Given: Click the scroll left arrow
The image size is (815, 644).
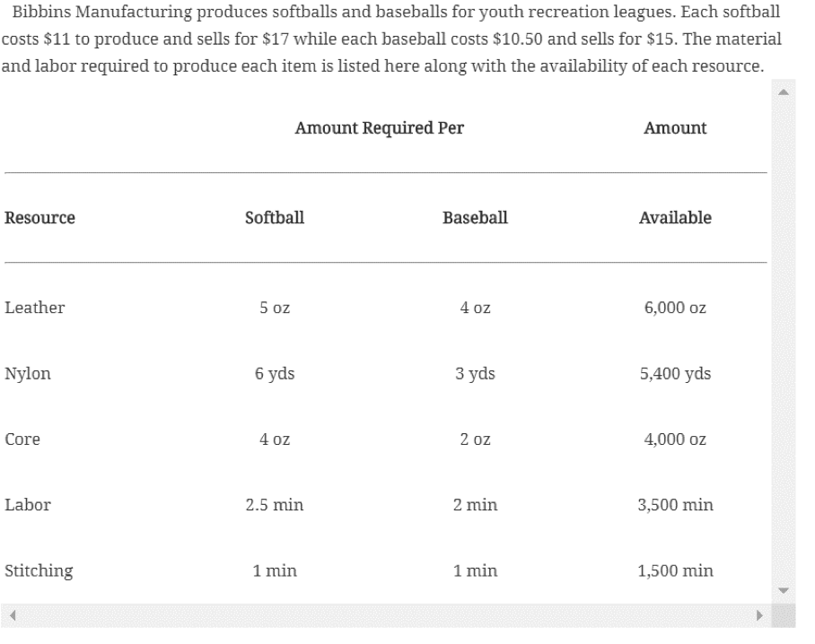Looking at the screenshot, I should pyautogui.click(x=10, y=616).
